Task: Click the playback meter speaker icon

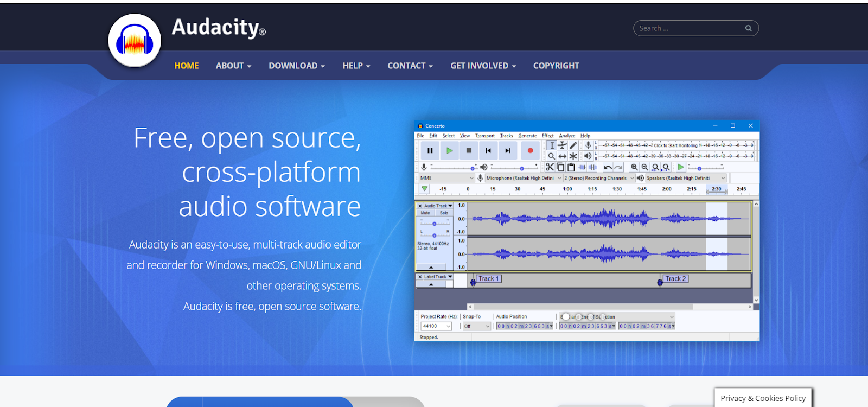Action: (588, 156)
